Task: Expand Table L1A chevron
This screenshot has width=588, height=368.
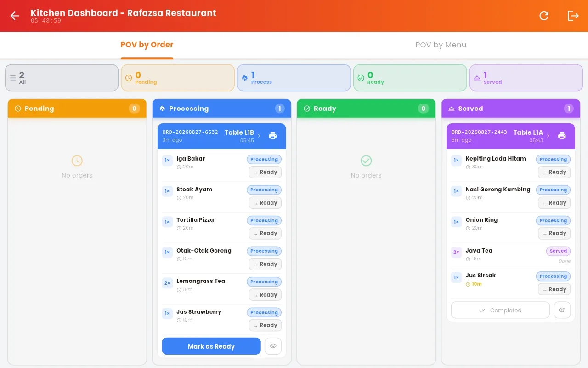Action: click(548, 136)
